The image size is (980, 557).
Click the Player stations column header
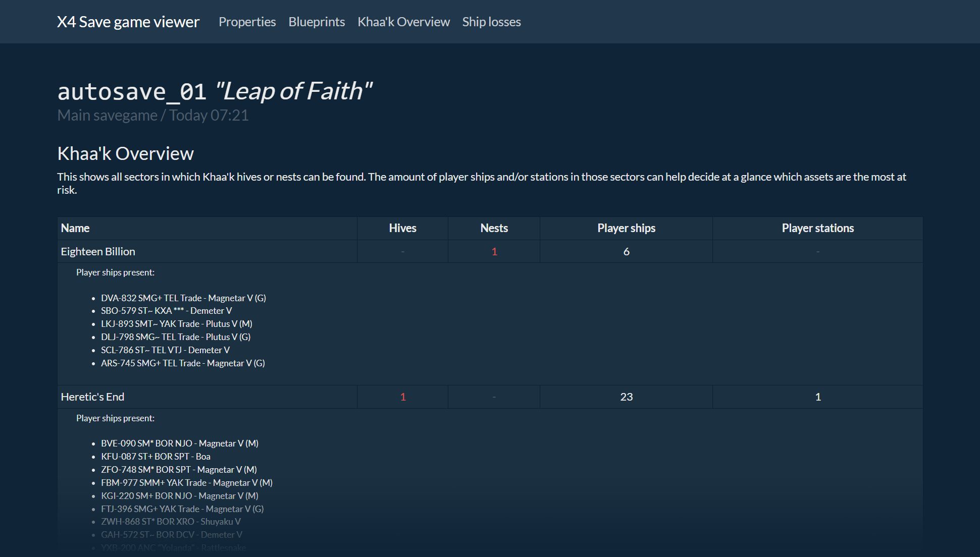[x=817, y=228]
